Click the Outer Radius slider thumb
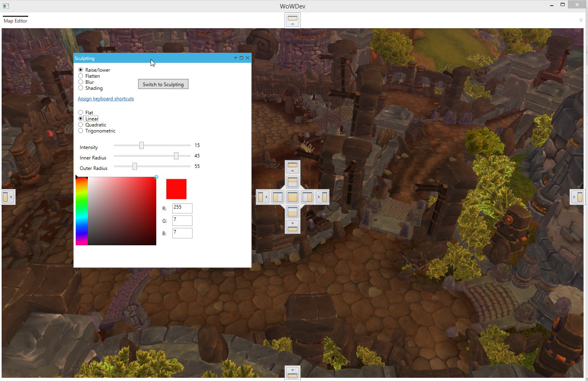This screenshot has width=588, height=381. [x=135, y=166]
